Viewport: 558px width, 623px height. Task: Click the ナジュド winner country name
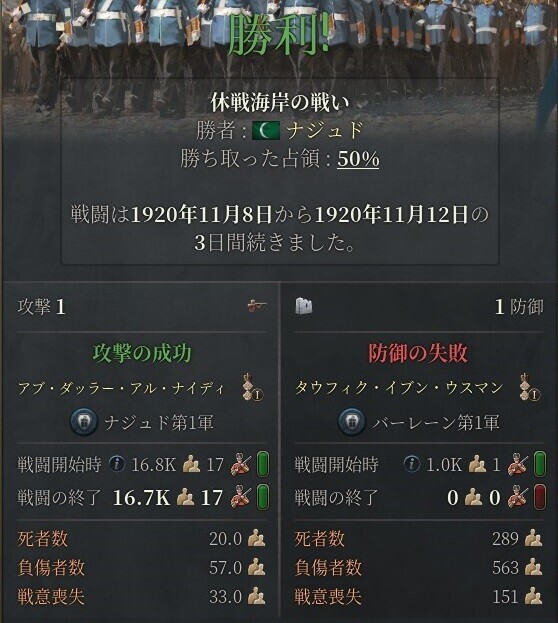click(x=325, y=131)
